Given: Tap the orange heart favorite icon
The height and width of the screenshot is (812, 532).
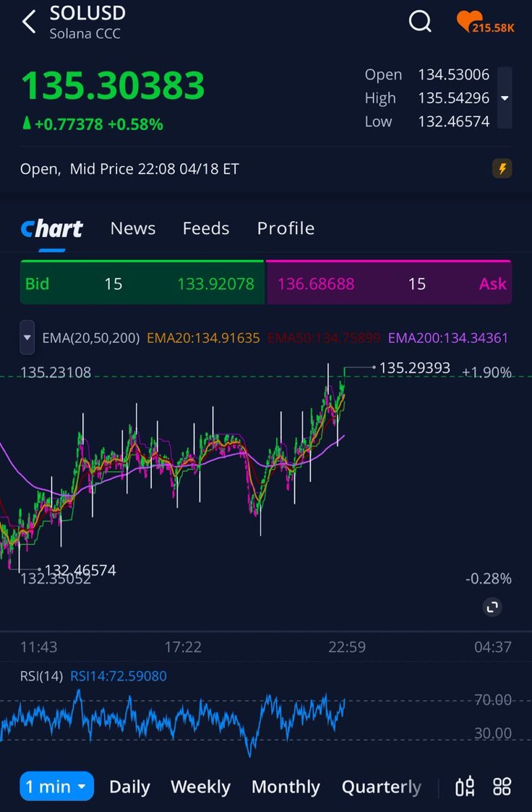Looking at the screenshot, I should pos(469,22).
